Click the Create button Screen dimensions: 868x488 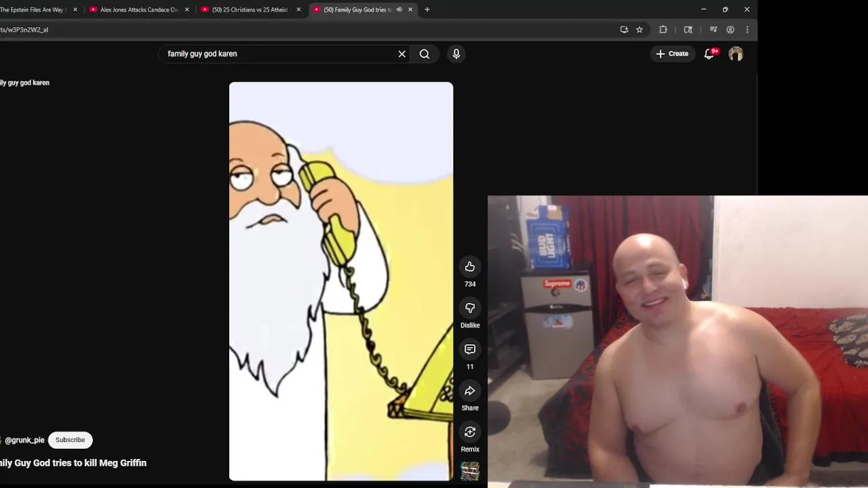672,54
